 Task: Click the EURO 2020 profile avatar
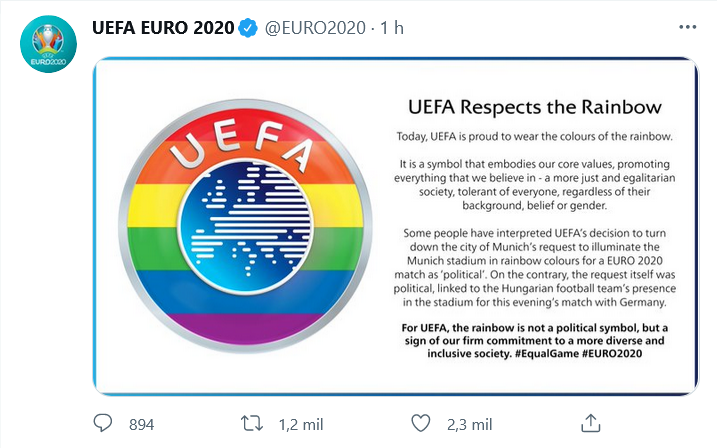coord(48,44)
